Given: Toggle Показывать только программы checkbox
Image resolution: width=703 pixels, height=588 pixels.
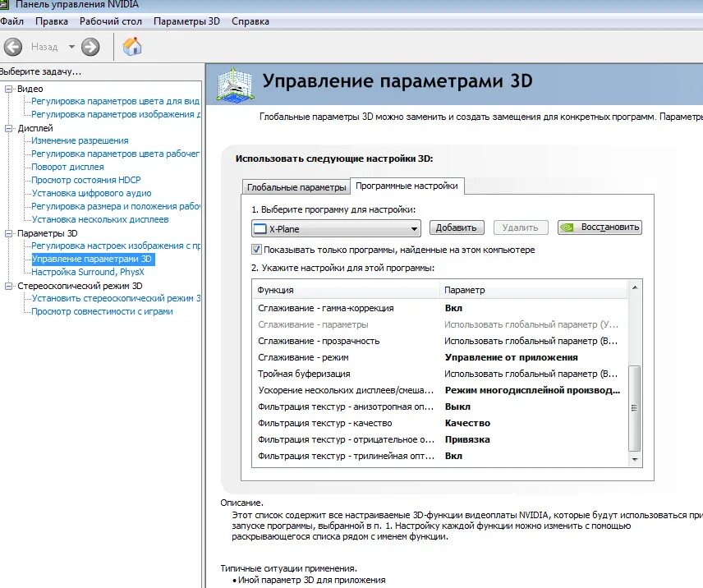Looking at the screenshot, I should click(256, 250).
